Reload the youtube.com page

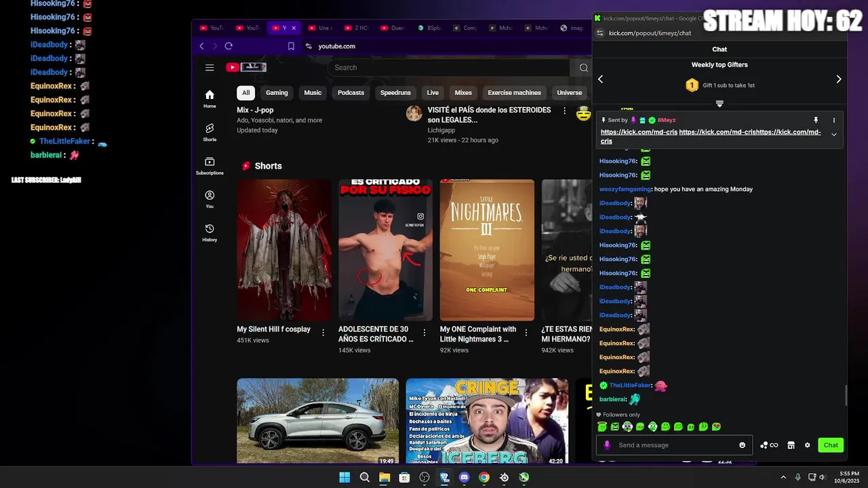tap(229, 46)
